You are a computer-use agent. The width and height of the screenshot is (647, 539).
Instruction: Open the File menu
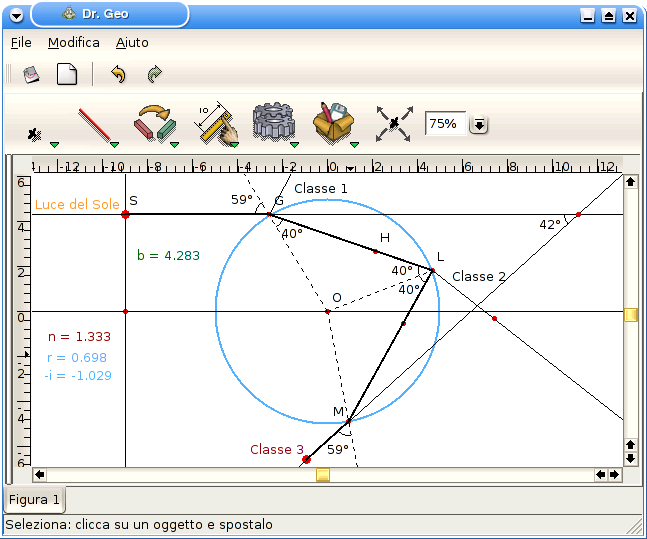pos(21,43)
